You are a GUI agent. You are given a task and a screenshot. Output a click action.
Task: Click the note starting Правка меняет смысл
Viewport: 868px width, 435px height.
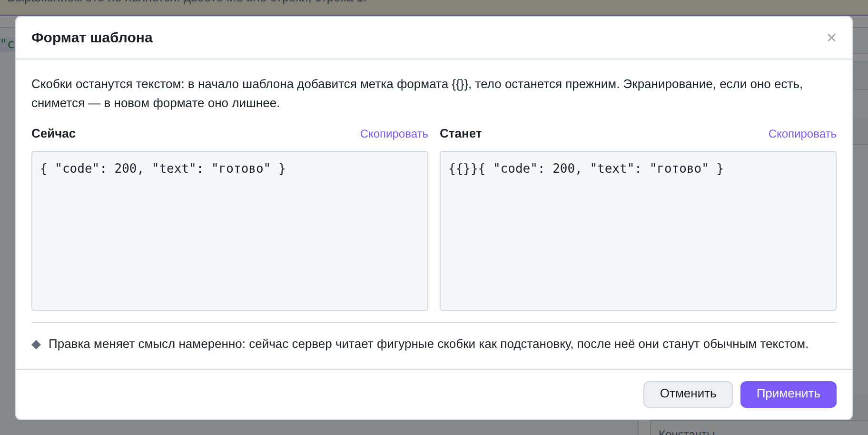(x=428, y=344)
